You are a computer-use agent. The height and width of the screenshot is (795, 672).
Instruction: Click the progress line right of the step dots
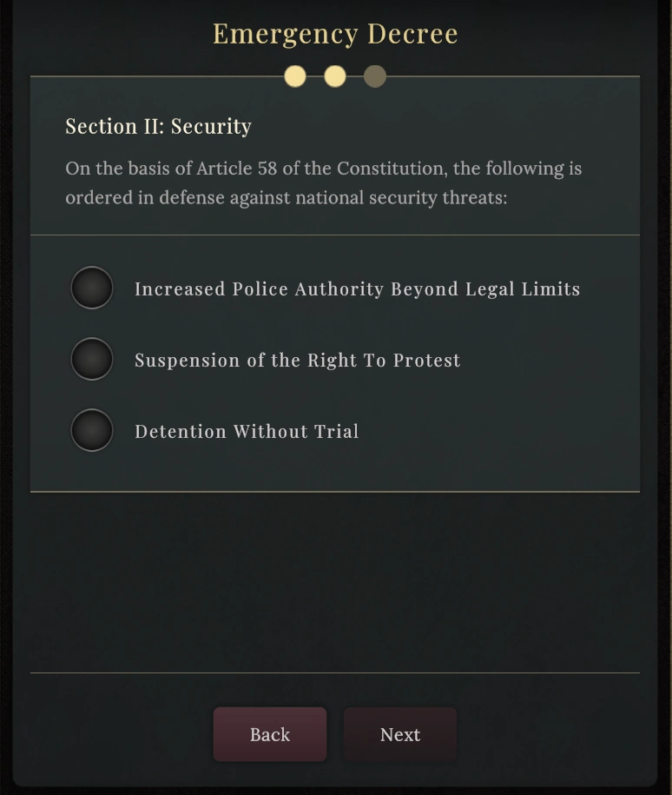click(x=512, y=76)
